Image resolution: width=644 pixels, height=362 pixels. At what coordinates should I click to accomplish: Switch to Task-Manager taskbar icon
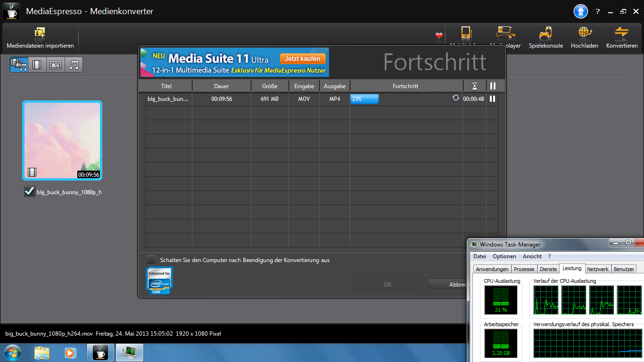coord(129,352)
